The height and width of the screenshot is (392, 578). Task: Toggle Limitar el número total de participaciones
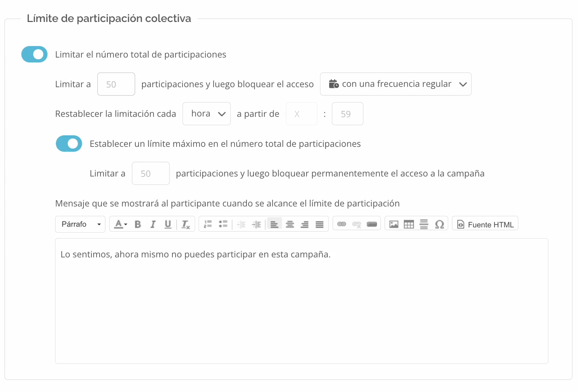[x=35, y=54]
